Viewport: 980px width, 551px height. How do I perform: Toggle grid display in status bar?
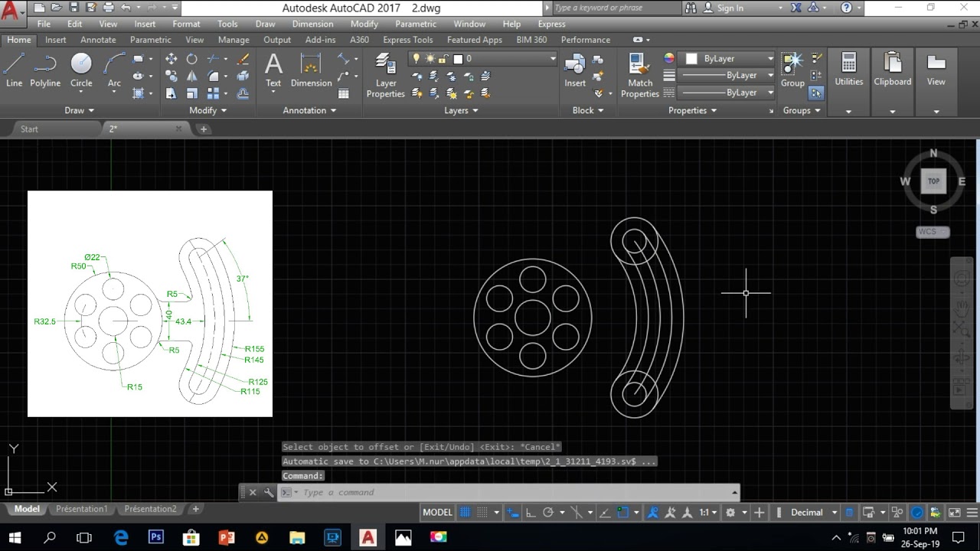click(464, 513)
